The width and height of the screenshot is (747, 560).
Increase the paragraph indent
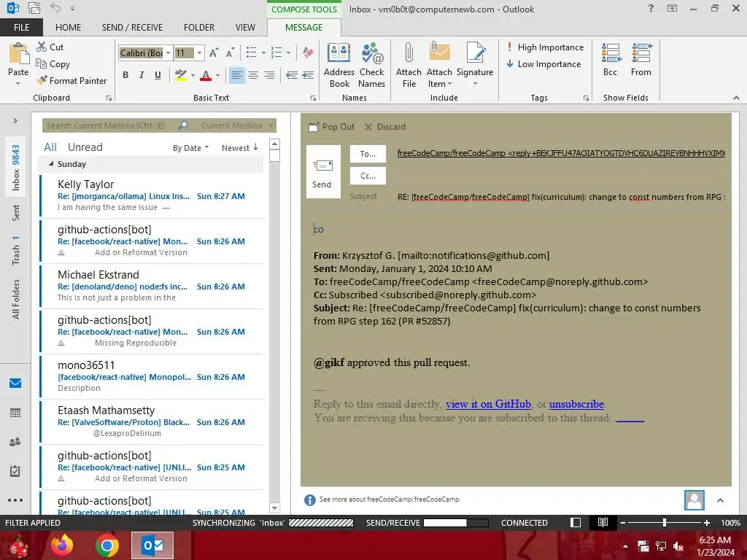coord(309,75)
